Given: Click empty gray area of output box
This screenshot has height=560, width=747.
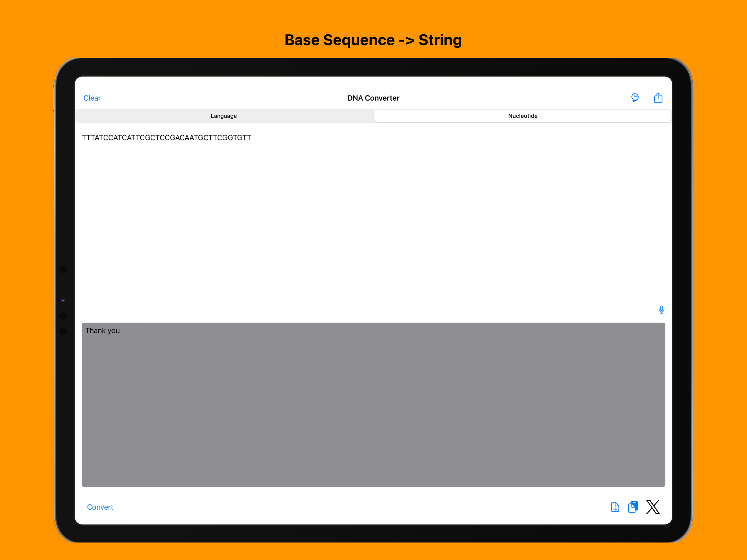Looking at the screenshot, I should (373, 412).
